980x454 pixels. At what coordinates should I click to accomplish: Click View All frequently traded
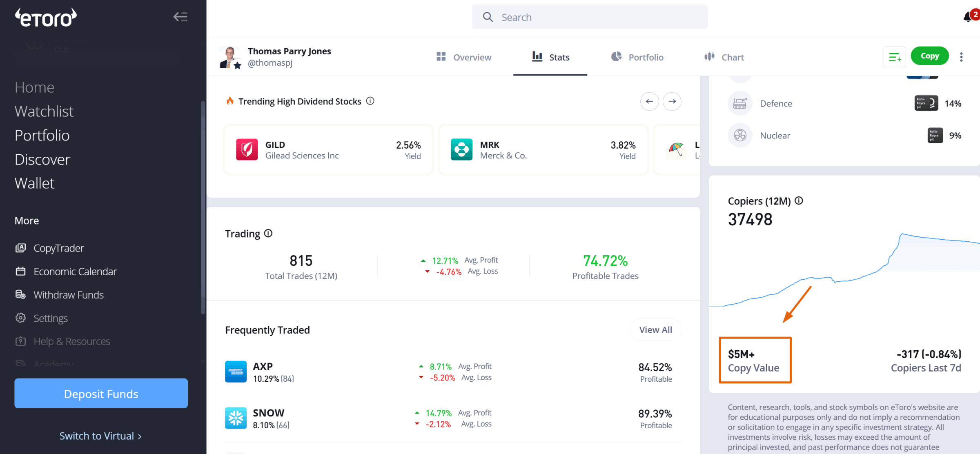[x=655, y=329]
